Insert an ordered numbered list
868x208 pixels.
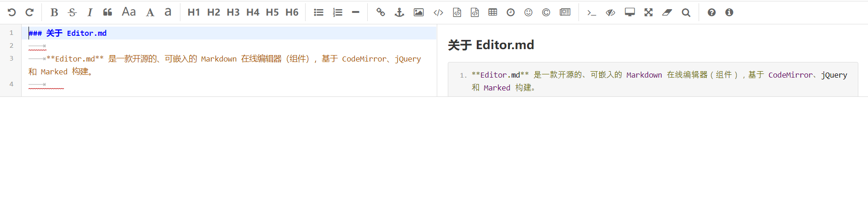click(338, 12)
